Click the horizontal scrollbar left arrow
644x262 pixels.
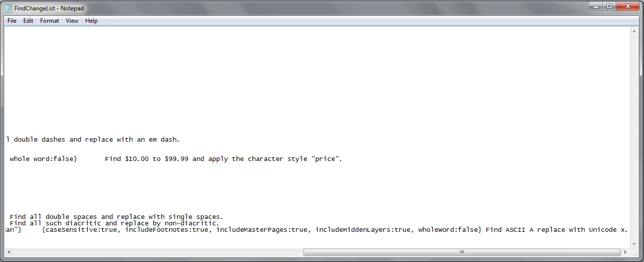pos(9,252)
